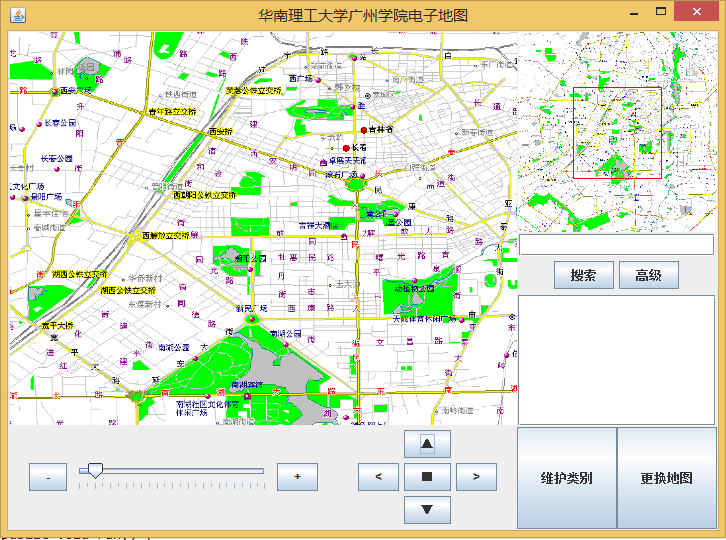Click the 搜索 search button

(583, 275)
